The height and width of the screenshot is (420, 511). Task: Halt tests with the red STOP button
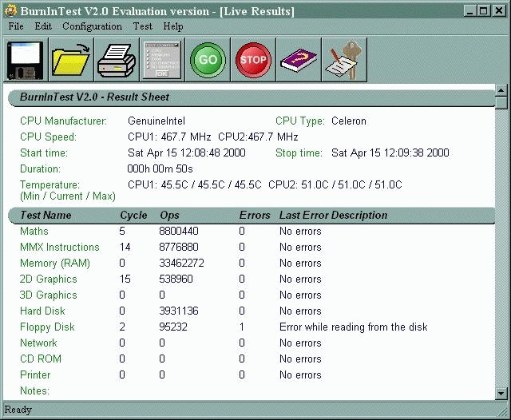pos(253,60)
